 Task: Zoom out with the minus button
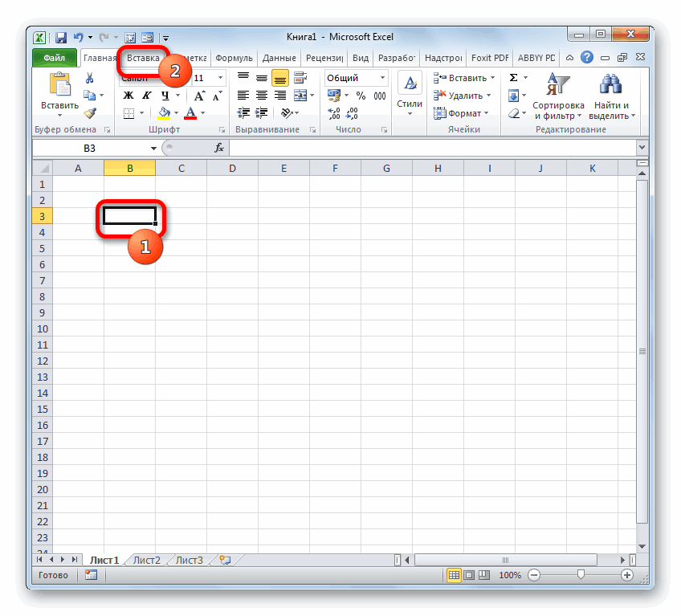coord(534,575)
